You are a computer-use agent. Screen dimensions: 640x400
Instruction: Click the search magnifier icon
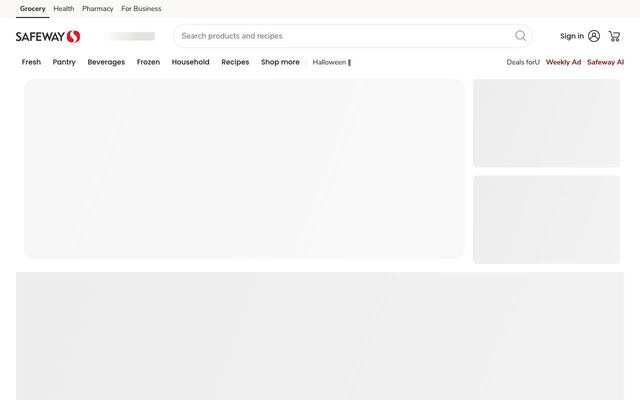(x=520, y=36)
